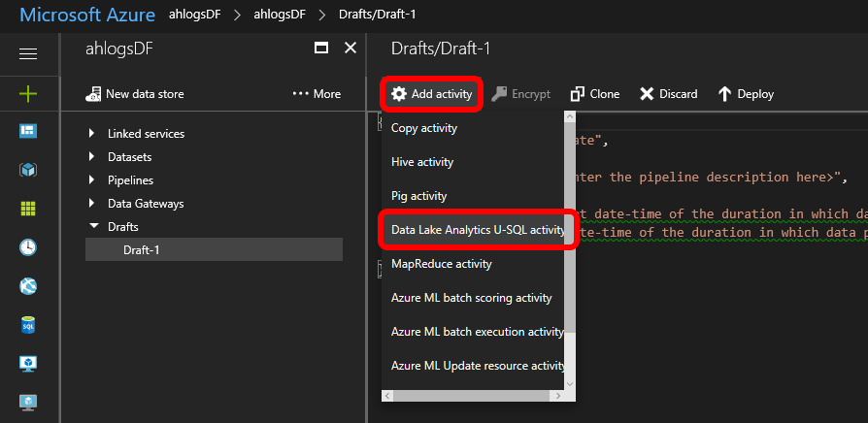Open the clock Recent icon in the sidebar
This screenshot has width=868, height=423.
point(28,247)
